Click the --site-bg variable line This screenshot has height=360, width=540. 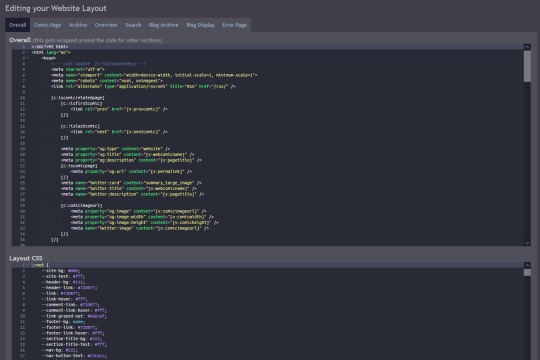tap(61, 271)
